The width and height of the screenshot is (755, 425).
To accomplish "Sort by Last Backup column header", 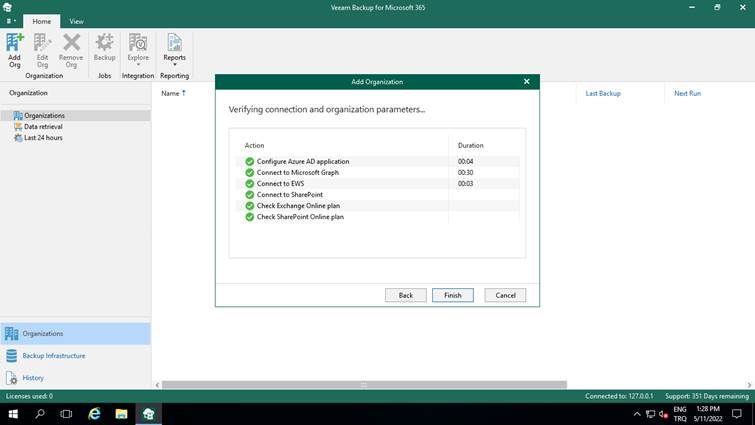I will [x=603, y=93].
